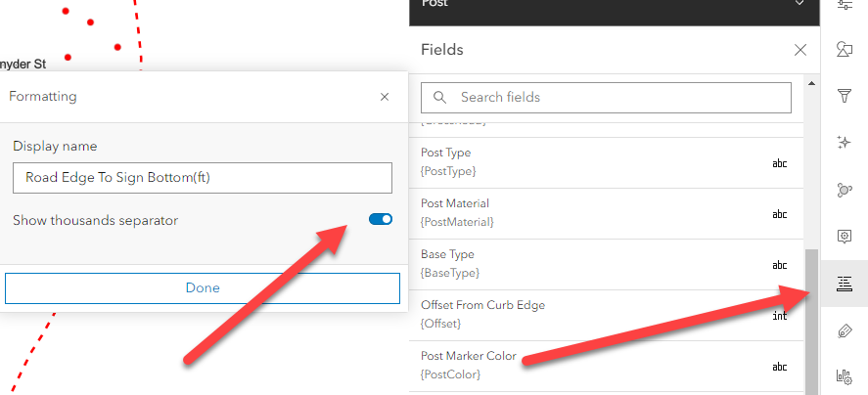Close the Fields panel
868x395 pixels.
tap(800, 50)
